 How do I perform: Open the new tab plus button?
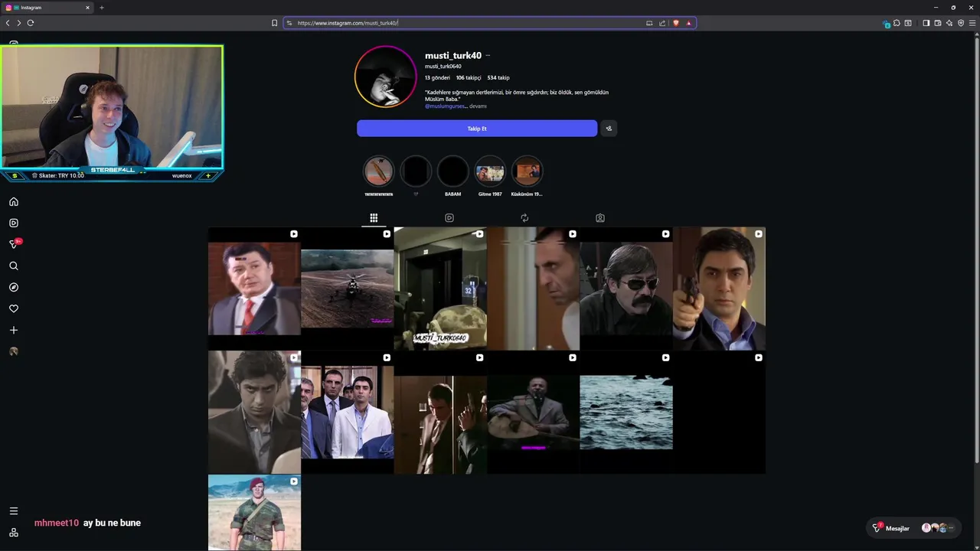tap(101, 8)
